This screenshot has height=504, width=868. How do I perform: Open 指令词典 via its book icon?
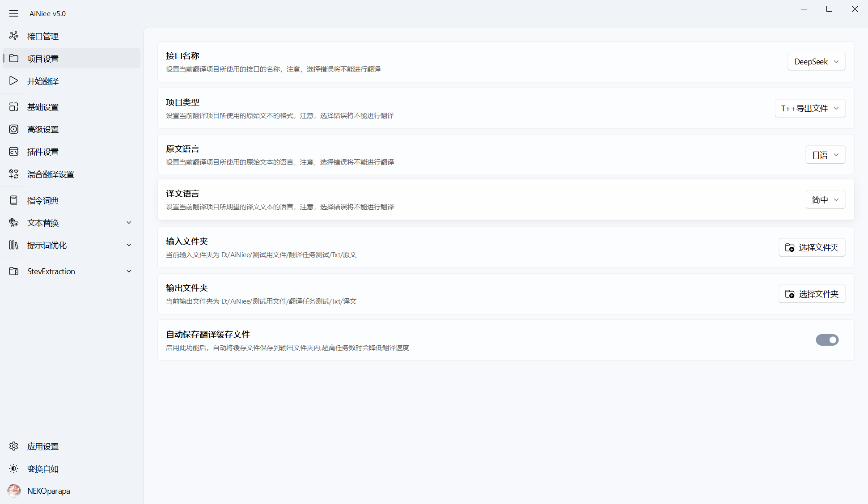[x=14, y=200]
